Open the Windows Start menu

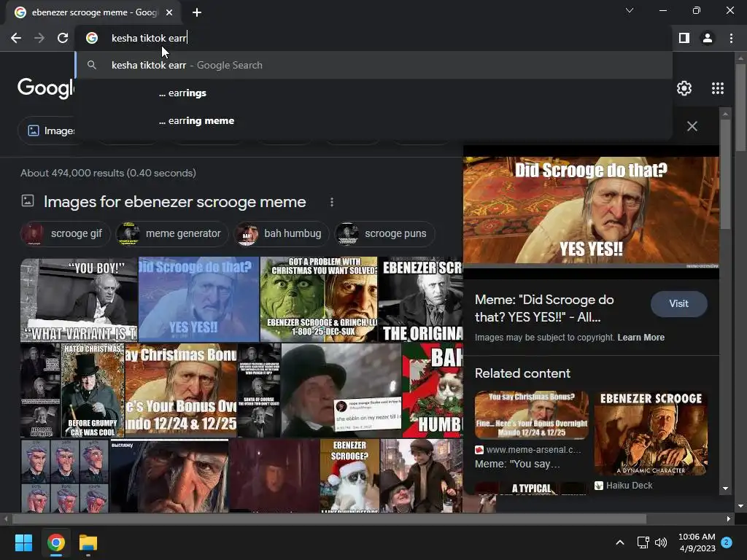[x=23, y=542]
